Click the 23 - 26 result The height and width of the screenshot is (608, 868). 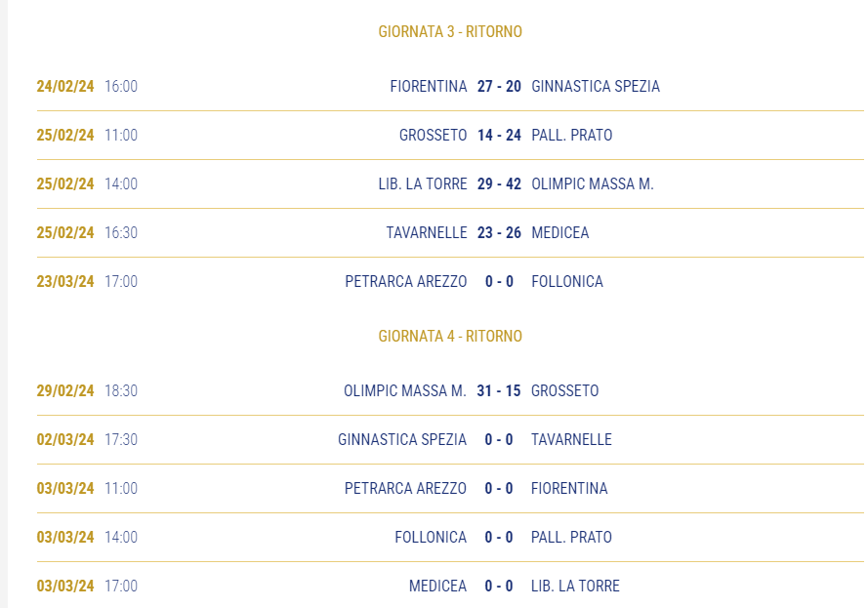499,232
